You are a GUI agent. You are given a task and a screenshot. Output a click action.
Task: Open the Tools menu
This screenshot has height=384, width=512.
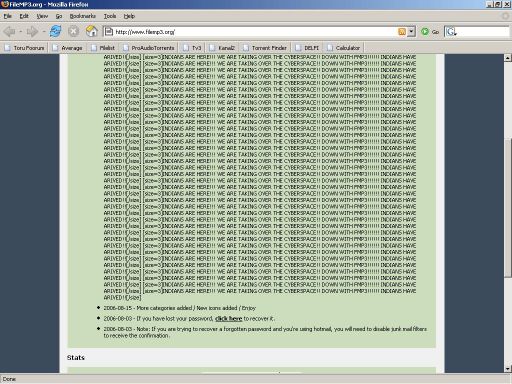click(x=110, y=16)
